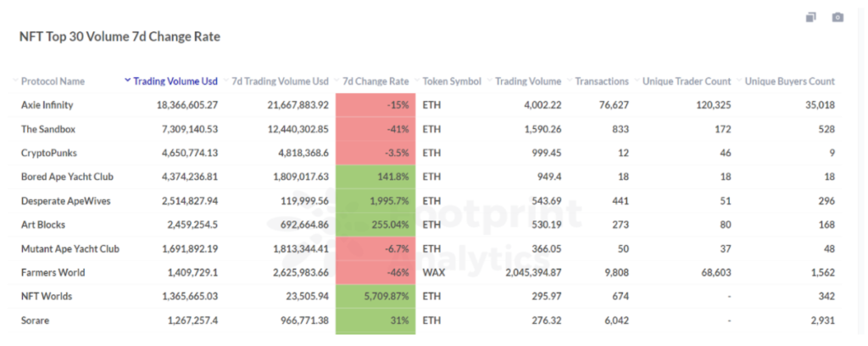Sort by 7d Change Rate header
The height and width of the screenshot is (346, 868).
click(376, 81)
